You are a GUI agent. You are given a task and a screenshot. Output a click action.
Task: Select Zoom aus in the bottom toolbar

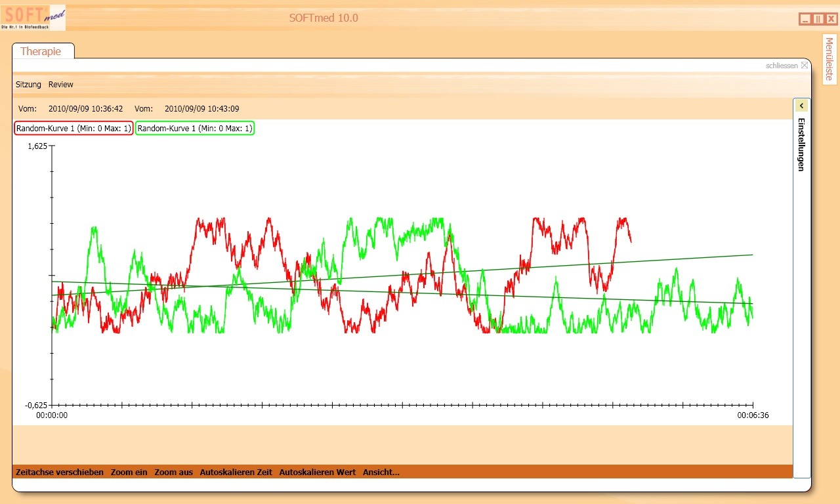[x=173, y=472]
